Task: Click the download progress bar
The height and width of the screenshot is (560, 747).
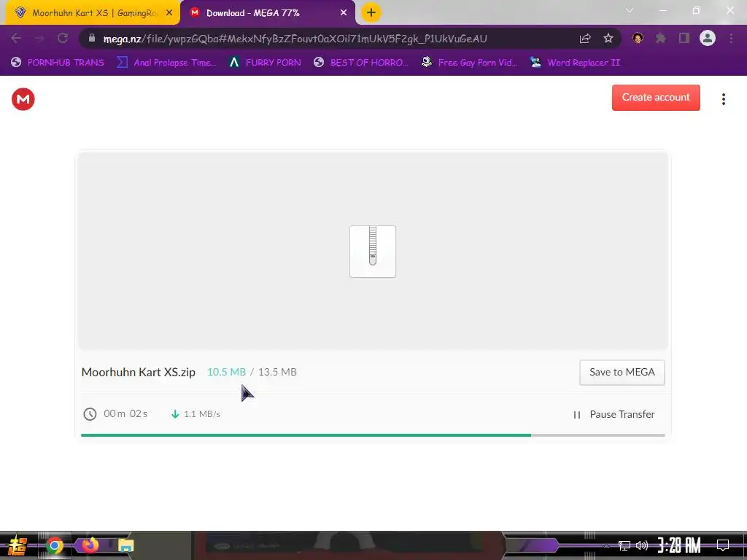Action: coord(373,435)
